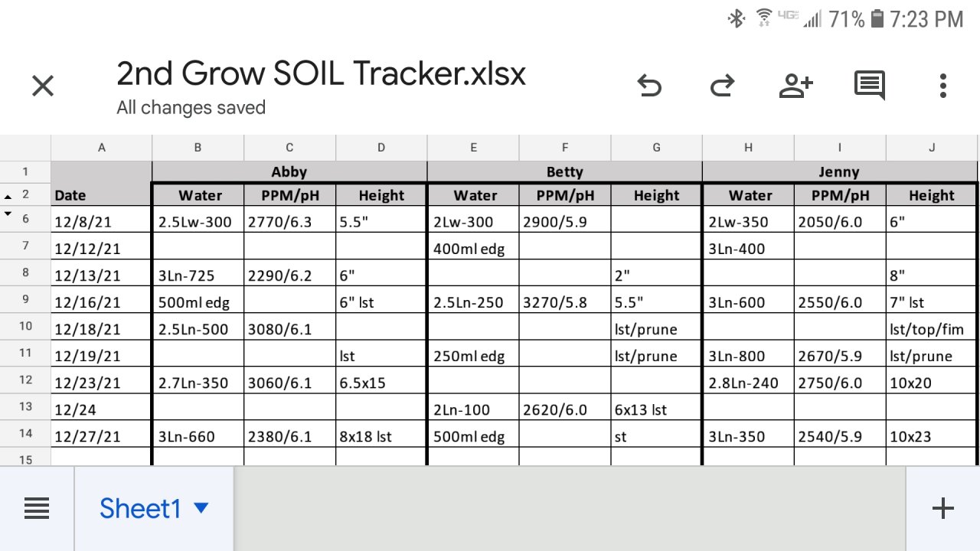Select cell containing 2770/6.3

[x=289, y=220]
